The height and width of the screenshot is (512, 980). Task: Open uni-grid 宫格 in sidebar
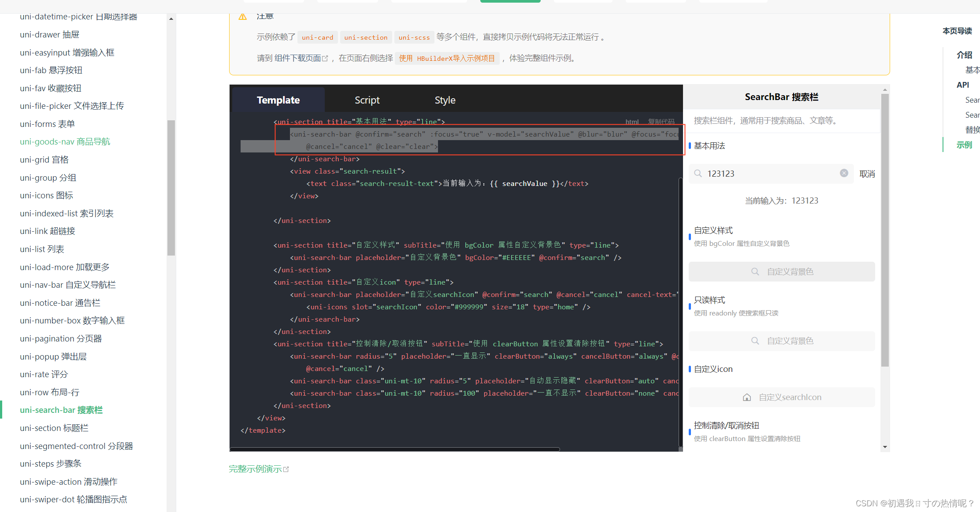tap(44, 160)
